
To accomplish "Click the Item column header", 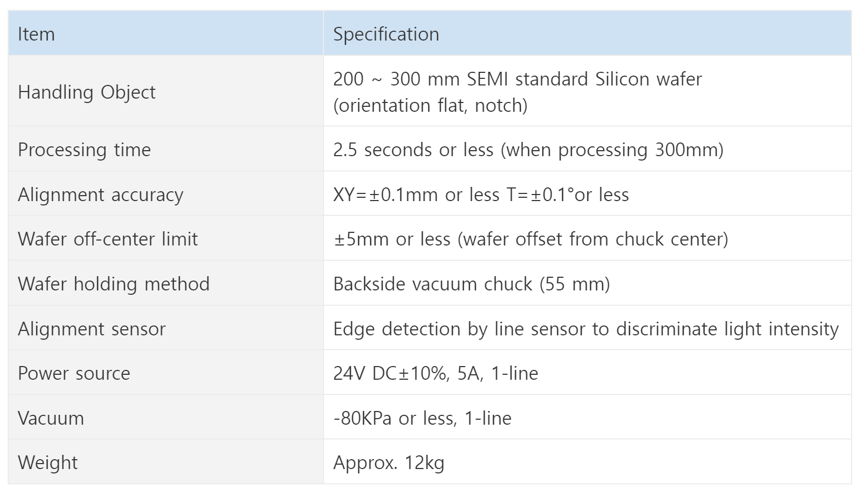I will pos(36,34).
